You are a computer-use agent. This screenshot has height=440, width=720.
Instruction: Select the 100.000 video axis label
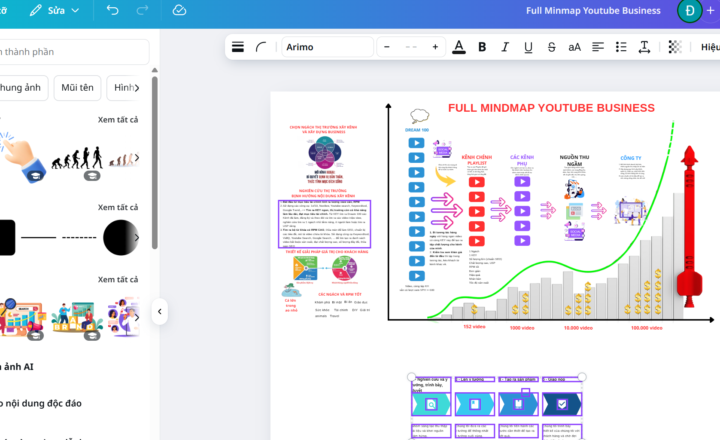tap(647, 328)
